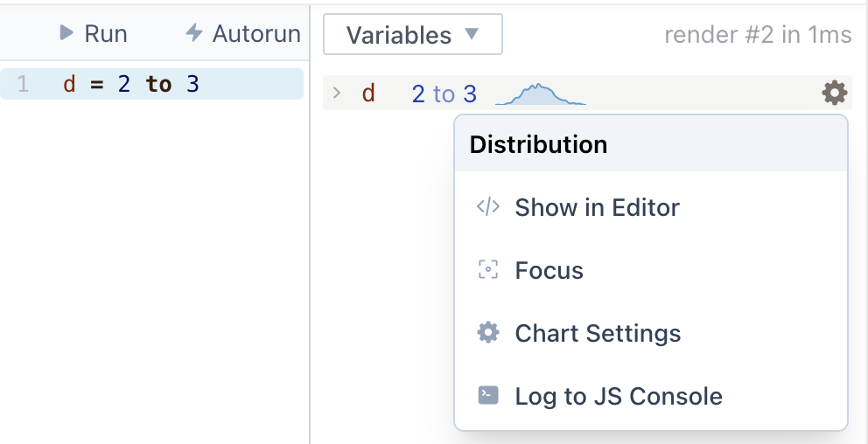The image size is (868, 444).
Task: Click the 2 to 3 value link
Action: click(444, 94)
